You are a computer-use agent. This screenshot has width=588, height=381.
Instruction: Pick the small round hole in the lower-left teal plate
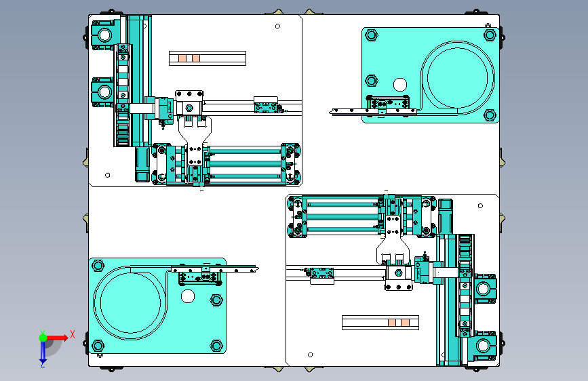click(x=188, y=296)
